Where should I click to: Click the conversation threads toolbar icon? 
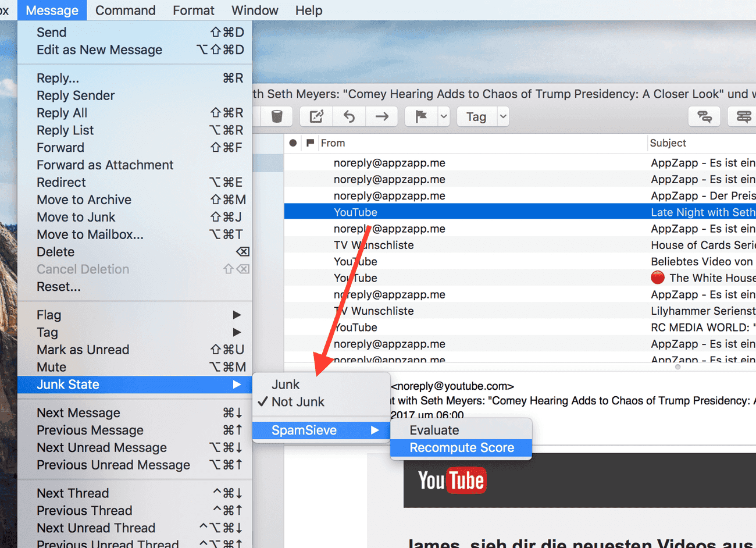704,117
